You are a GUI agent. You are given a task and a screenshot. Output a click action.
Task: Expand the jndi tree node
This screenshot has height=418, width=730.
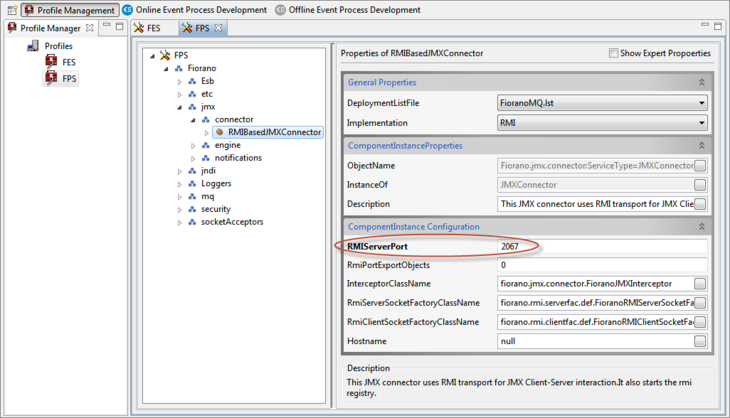179,171
